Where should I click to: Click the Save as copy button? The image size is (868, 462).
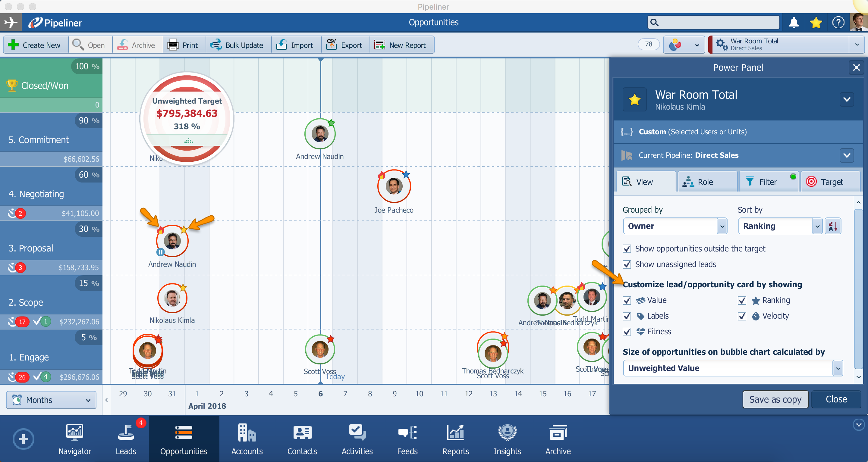coord(775,399)
